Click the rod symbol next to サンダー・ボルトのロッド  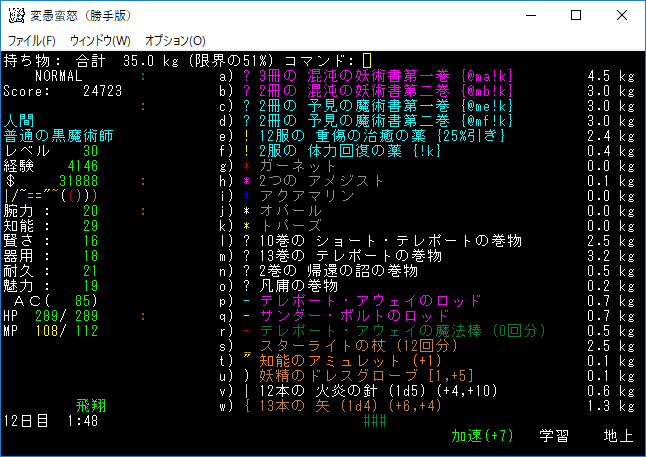tap(246, 316)
